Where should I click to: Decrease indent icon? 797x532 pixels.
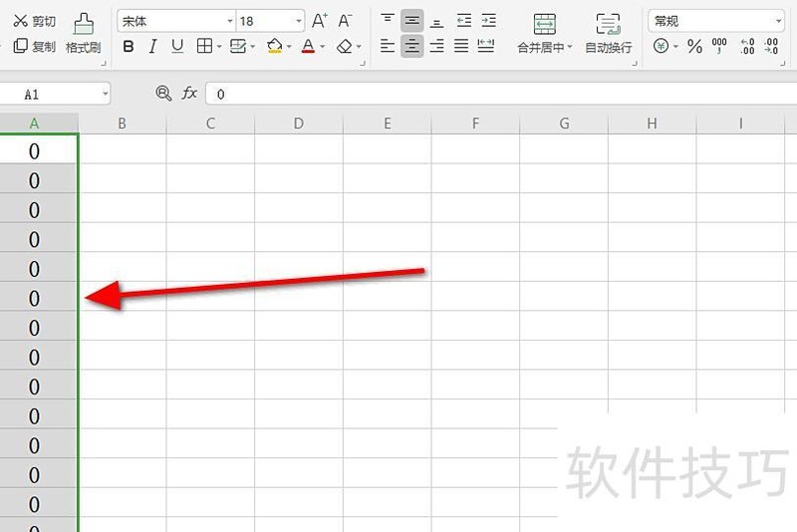[x=464, y=21]
